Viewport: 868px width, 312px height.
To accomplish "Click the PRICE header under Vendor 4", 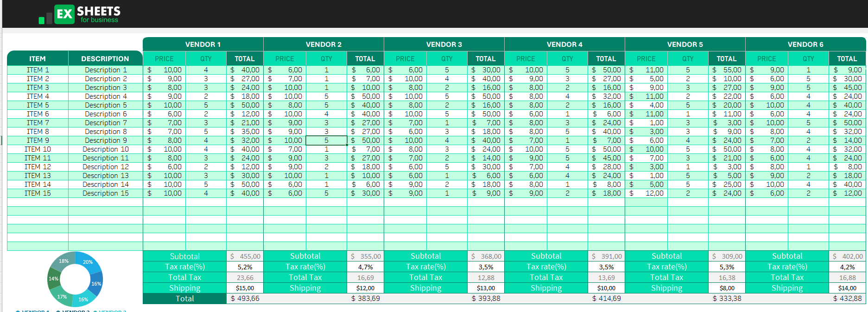I will click(x=526, y=59).
